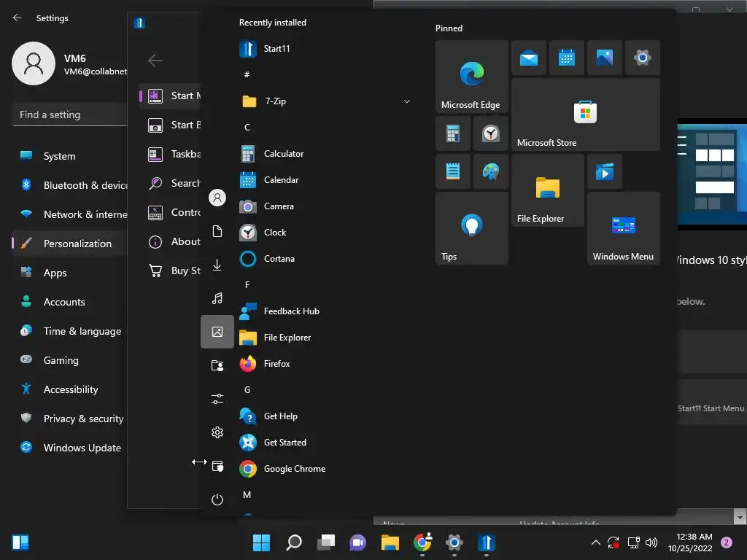Expand the 7-Zip folder chevron

[x=407, y=101]
